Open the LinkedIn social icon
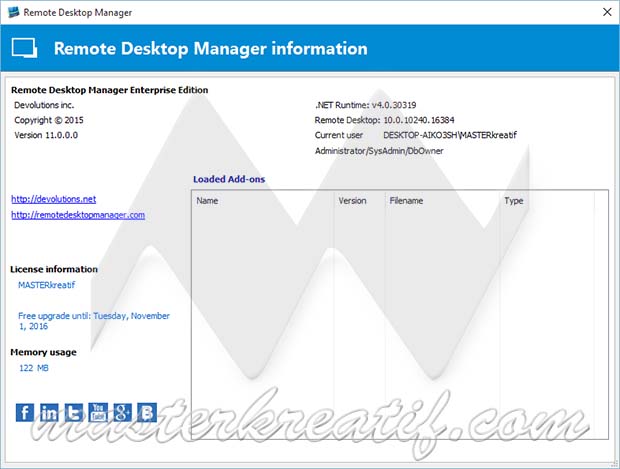 [x=49, y=412]
